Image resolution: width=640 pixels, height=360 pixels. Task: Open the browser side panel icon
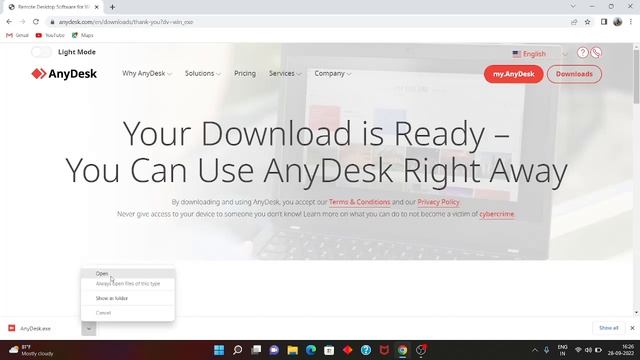tap(604, 22)
